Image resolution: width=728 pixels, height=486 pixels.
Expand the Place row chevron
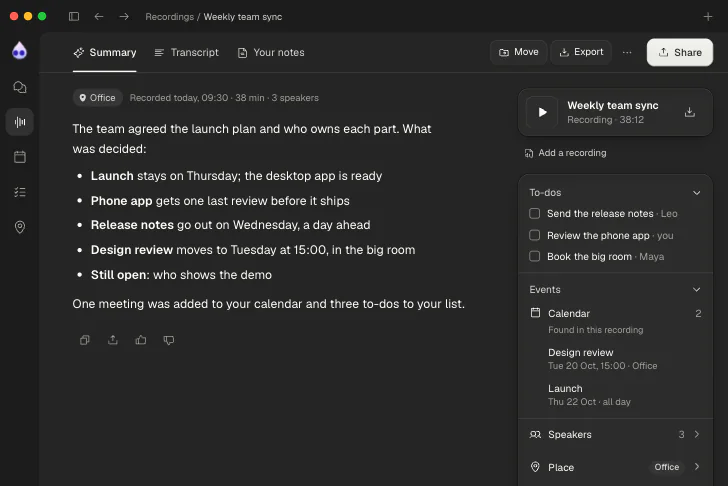pos(697,467)
